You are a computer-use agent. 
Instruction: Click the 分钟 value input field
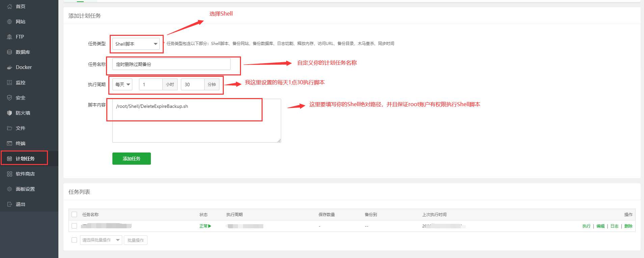192,85
